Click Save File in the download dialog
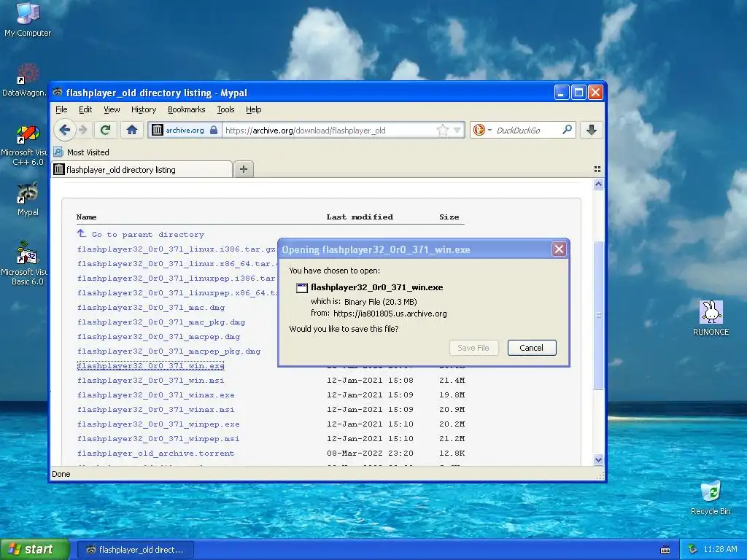This screenshot has width=747, height=560. point(473,348)
